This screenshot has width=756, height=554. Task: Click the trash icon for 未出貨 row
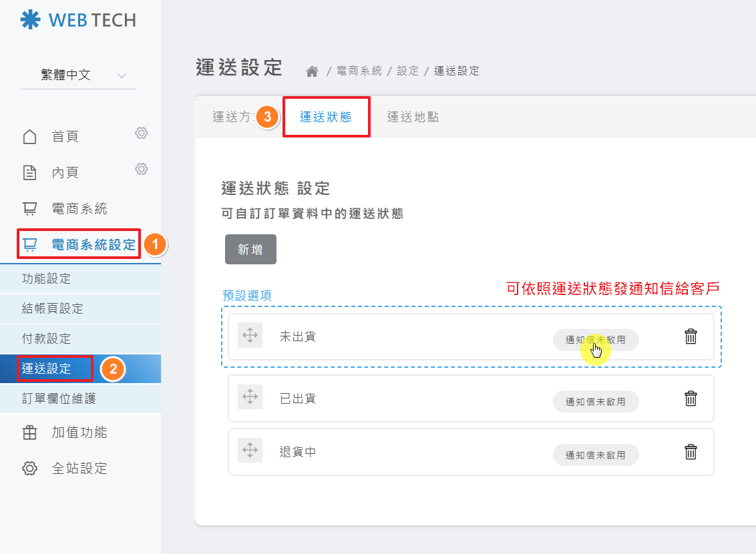coord(691,336)
